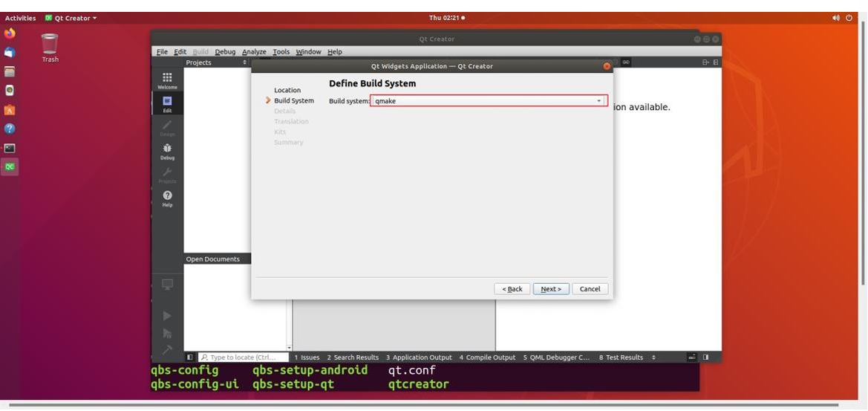This screenshot has height=411, width=868.
Task: Click the Back button in wizard
Action: 512,289
